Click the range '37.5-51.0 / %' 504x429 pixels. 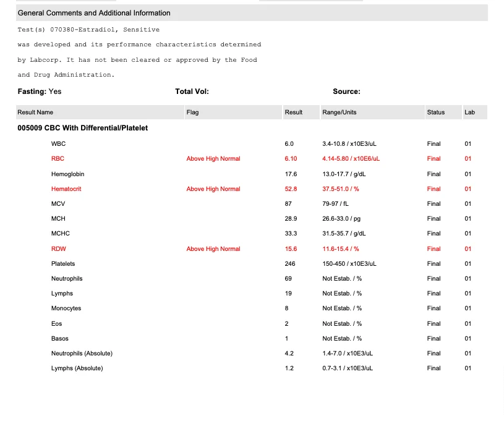(341, 189)
